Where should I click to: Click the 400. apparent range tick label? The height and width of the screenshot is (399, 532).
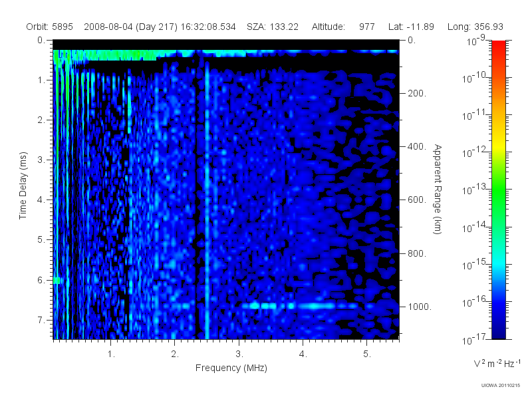(417, 146)
